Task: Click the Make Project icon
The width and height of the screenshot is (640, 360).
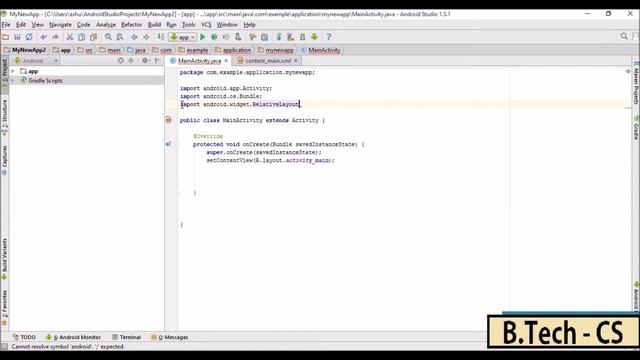Action: 161,37
